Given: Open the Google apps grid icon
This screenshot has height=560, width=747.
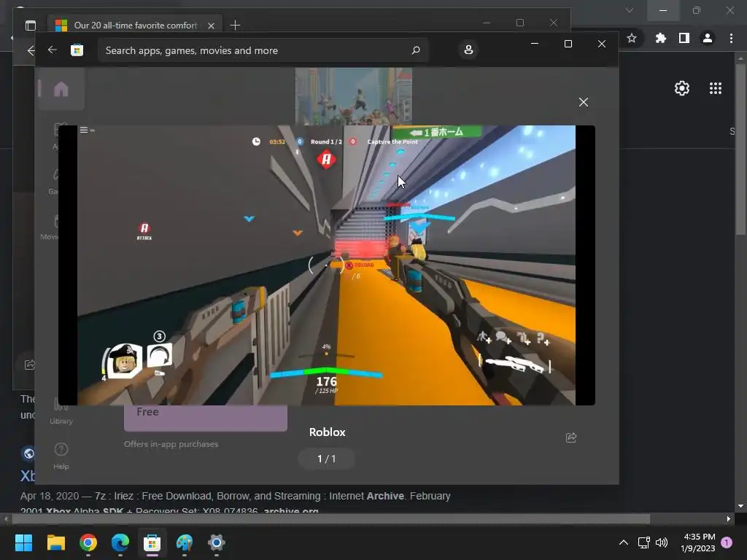Looking at the screenshot, I should coord(715,88).
